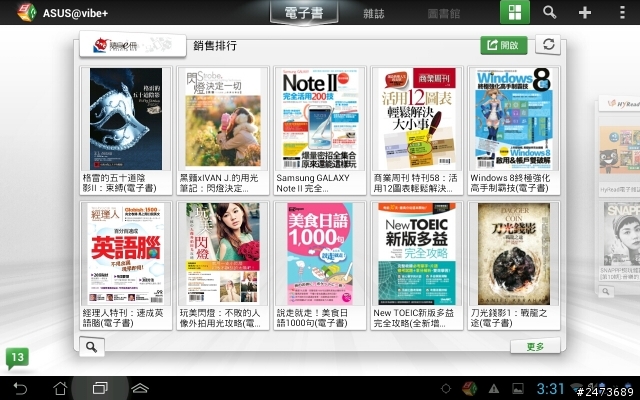Click title 刀光錢影1：戰龍之途
Screen dimensions: 640x400
(x=509, y=318)
